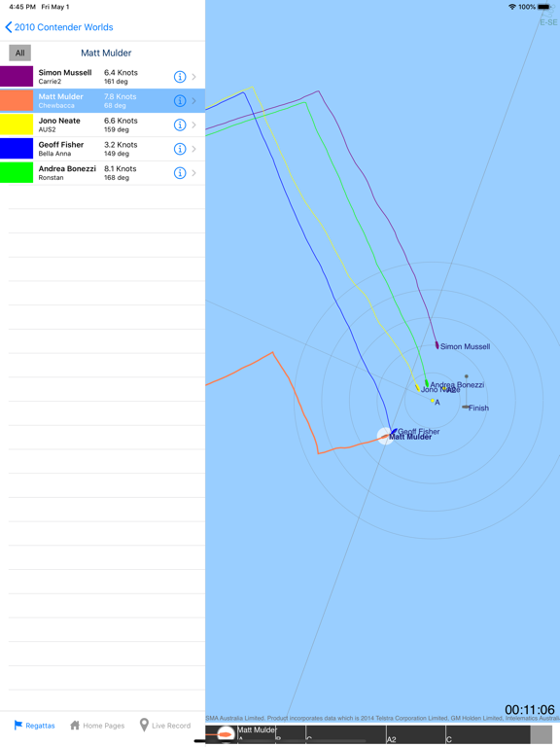560x747 pixels.
Task: Click Jono Neate's 6.6 Knots speed
Action: coord(121,121)
